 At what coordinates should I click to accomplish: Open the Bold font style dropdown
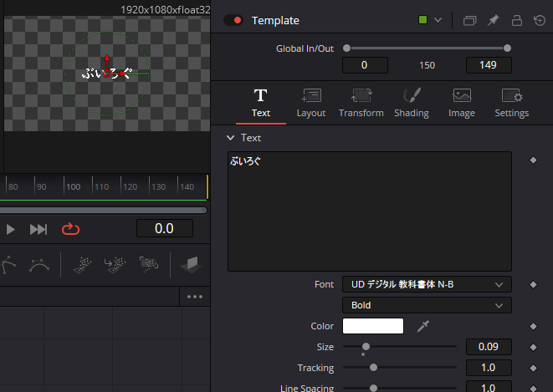(x=427, y=305)
